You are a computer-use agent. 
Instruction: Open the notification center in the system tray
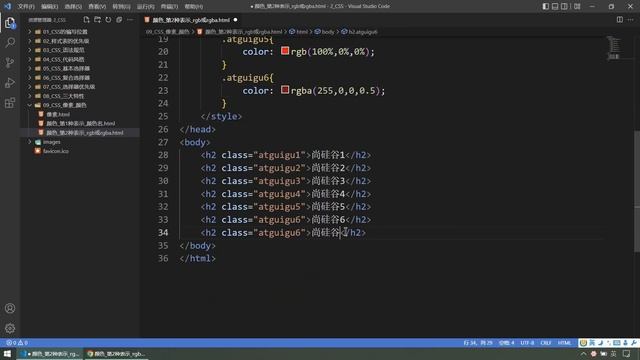pyautogui.click(x=627, y=354)
